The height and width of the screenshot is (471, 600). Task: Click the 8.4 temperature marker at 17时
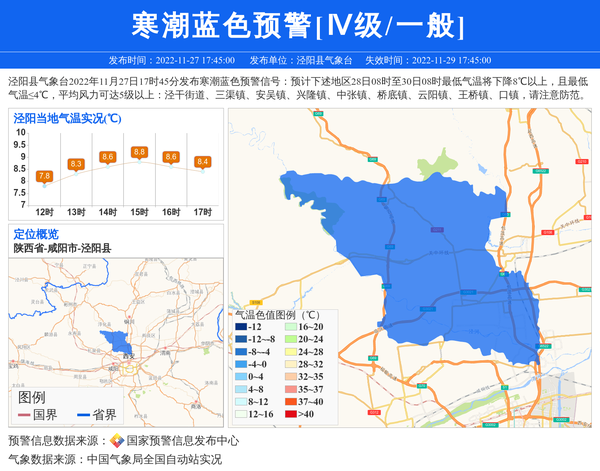pyautogui.click(x=203, y=161)
